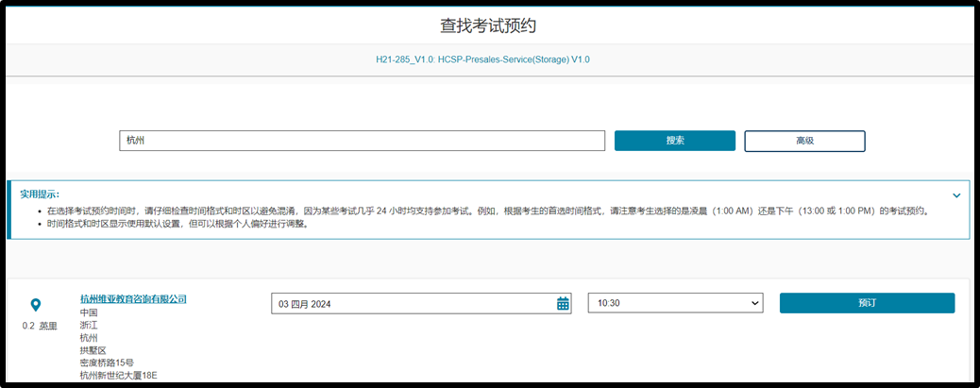Click the 搜索 search button
Screen dimensions: 980x388
pos(675,141)
